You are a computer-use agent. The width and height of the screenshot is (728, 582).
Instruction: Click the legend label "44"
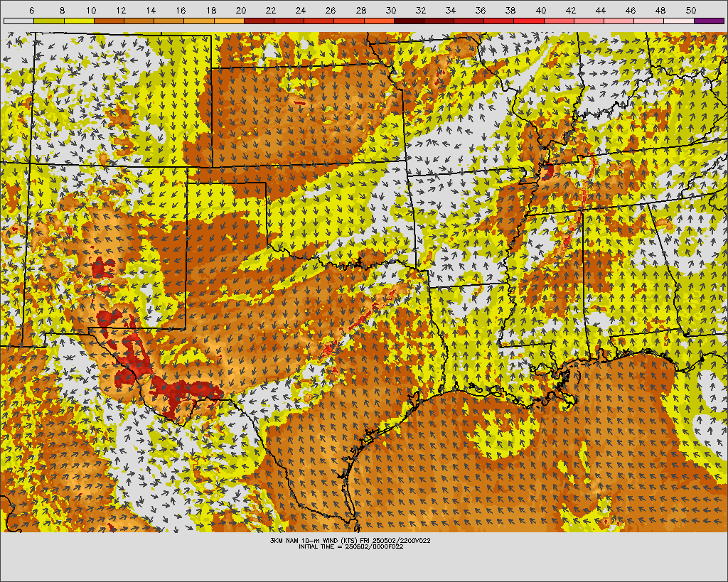click(x=601, y=10)
